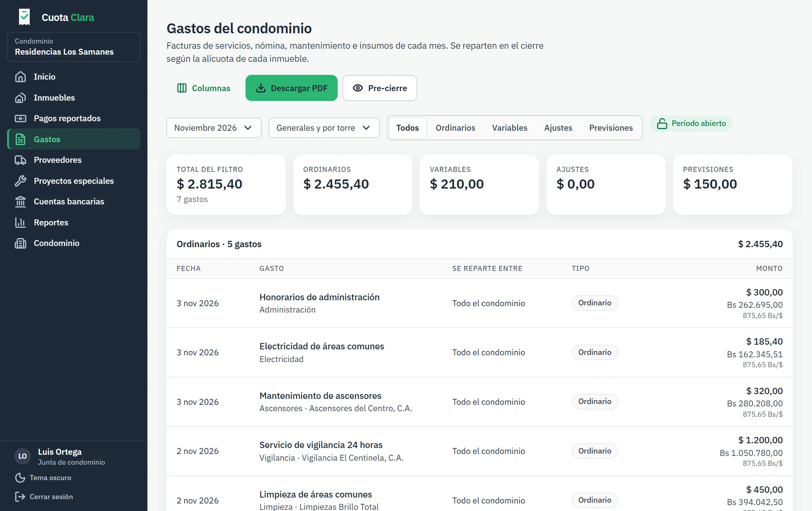Click the Ordinarios $ 2.455,40 summary card
Viewport: 812px width, 511px height.
pos(353,185)
